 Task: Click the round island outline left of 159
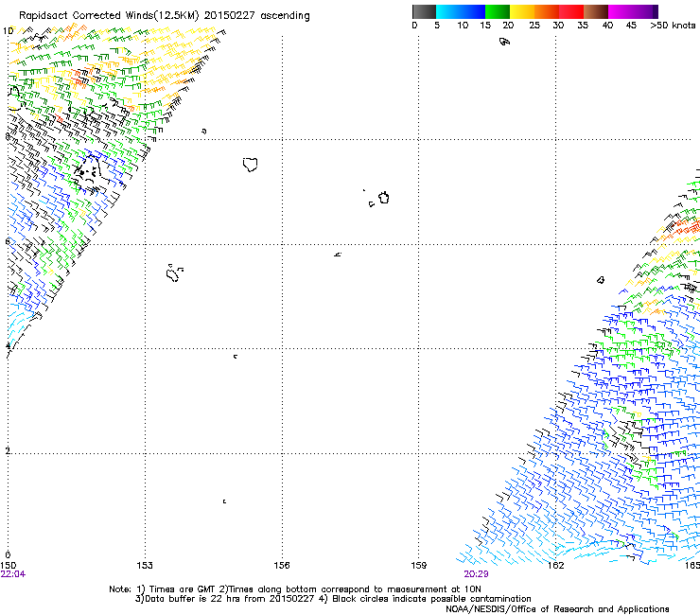pyautogui.click(x=384, y=198)
